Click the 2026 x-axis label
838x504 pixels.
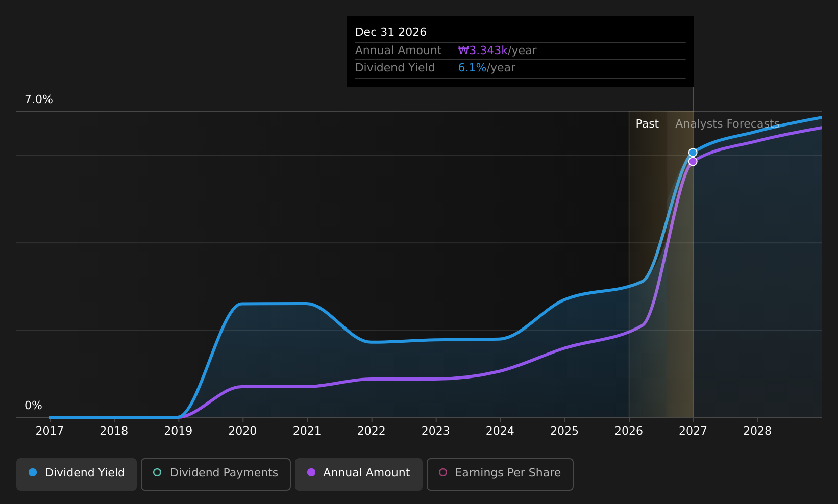tap(629, 431)
